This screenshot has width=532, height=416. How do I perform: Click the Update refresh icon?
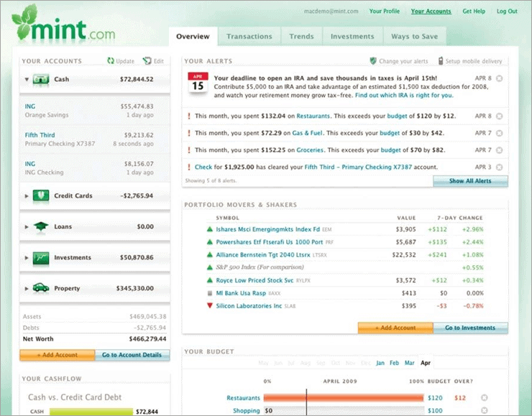[x=111, y=60]
